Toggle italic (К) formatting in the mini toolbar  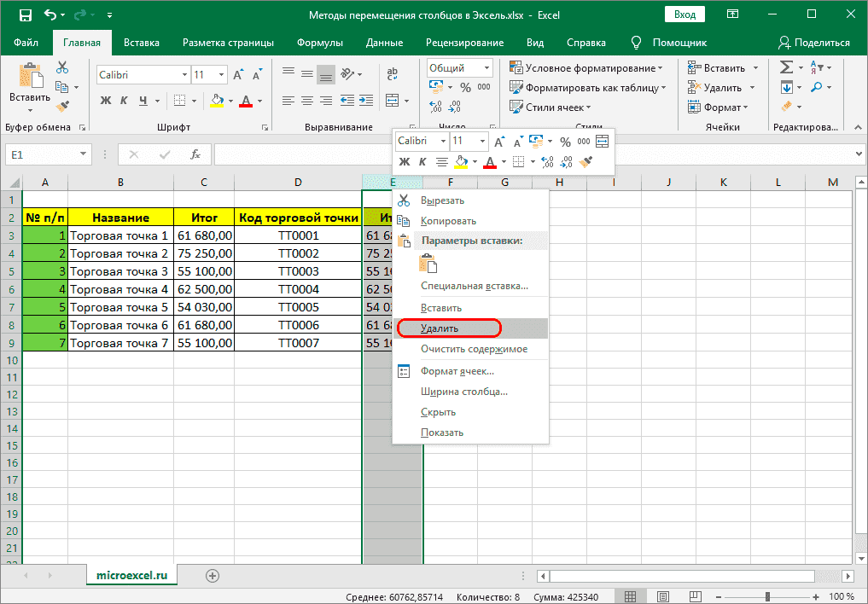click(423, 161)
